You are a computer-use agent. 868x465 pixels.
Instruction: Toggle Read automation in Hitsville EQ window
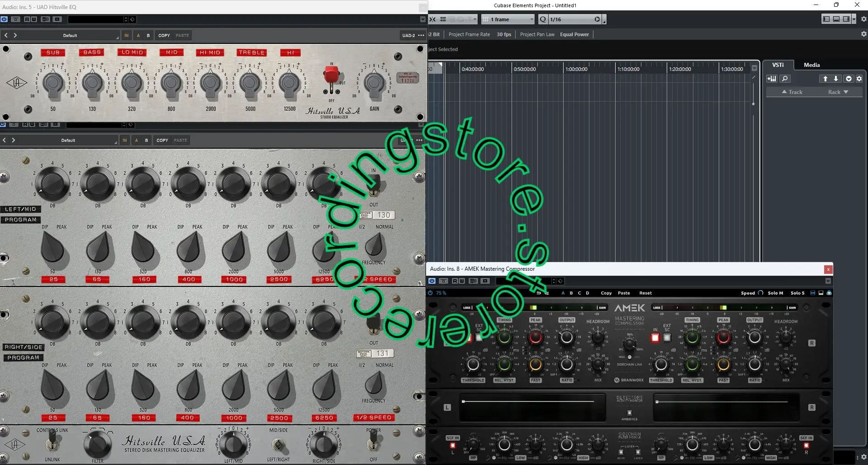coord(27,19)
